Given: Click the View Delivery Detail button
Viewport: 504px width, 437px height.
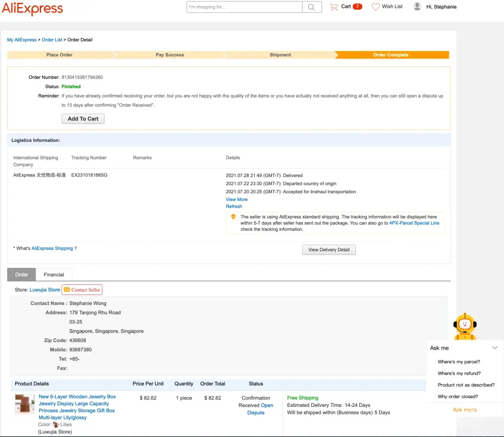Looking at the screenshot, I should click(329, 250).
